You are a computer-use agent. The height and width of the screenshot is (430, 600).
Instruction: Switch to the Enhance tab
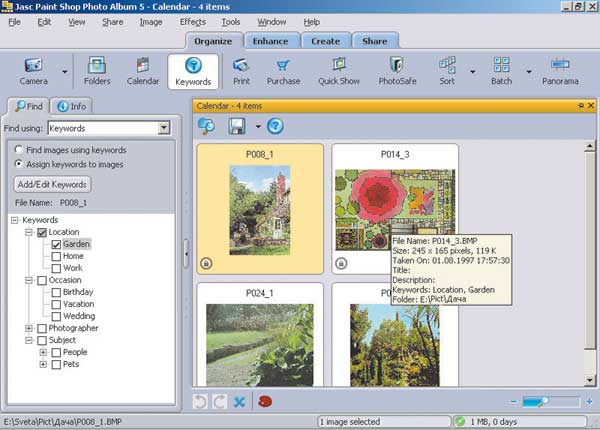tap(270, 41)
